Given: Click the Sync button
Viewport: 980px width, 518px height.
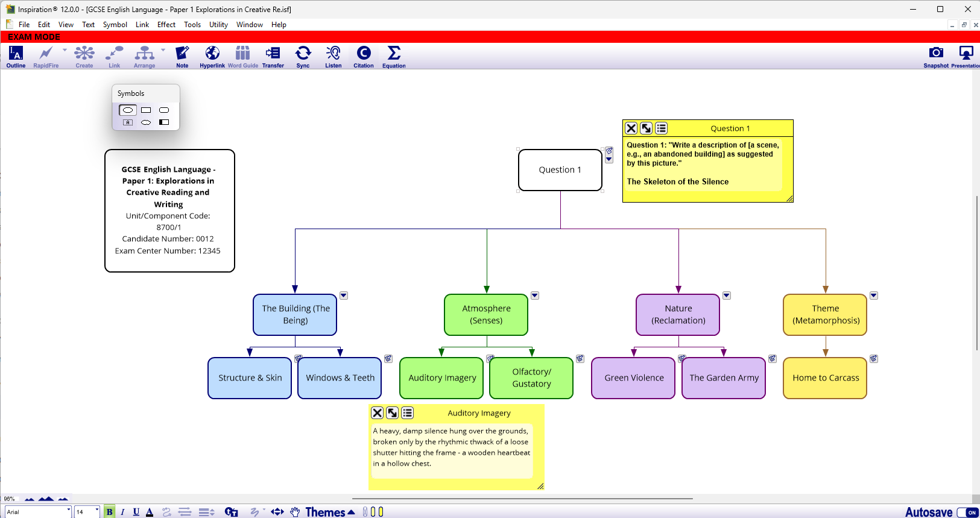Looking at the screenshot, I should click(303, 57).
